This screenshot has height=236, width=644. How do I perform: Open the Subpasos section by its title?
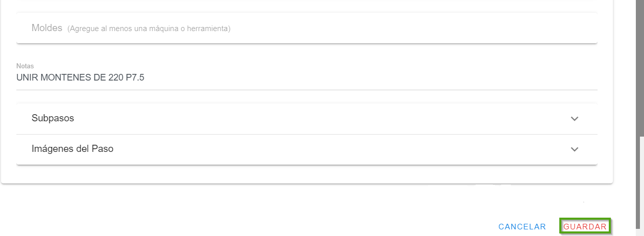coord(53,118)
